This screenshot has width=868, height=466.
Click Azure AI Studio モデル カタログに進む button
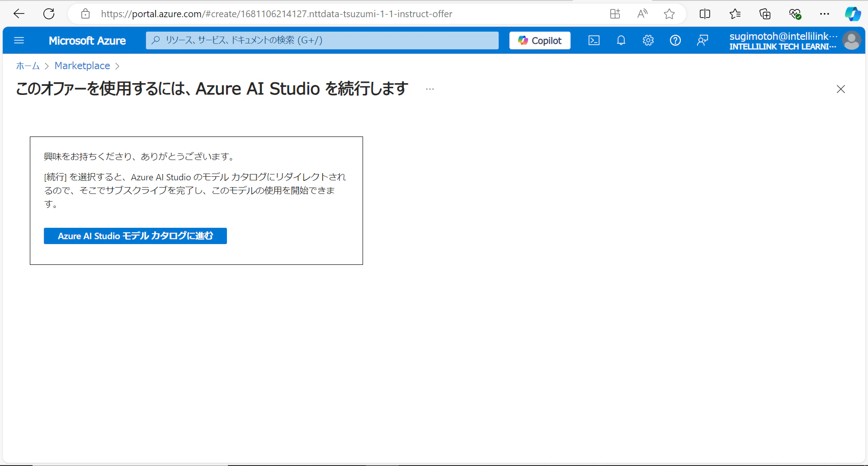click(135, 236)
